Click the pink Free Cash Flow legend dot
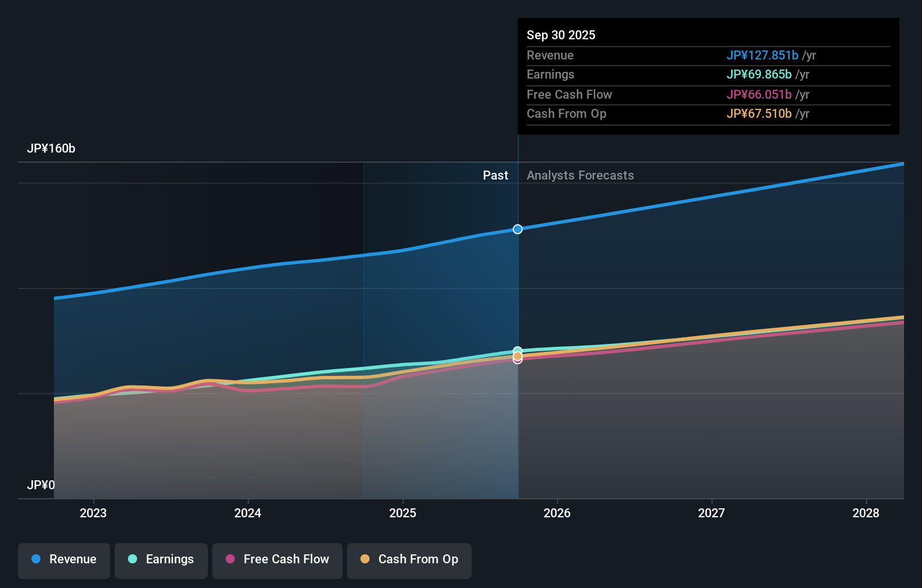The height and width of the screenshot is (588, 922). [230, 559]
